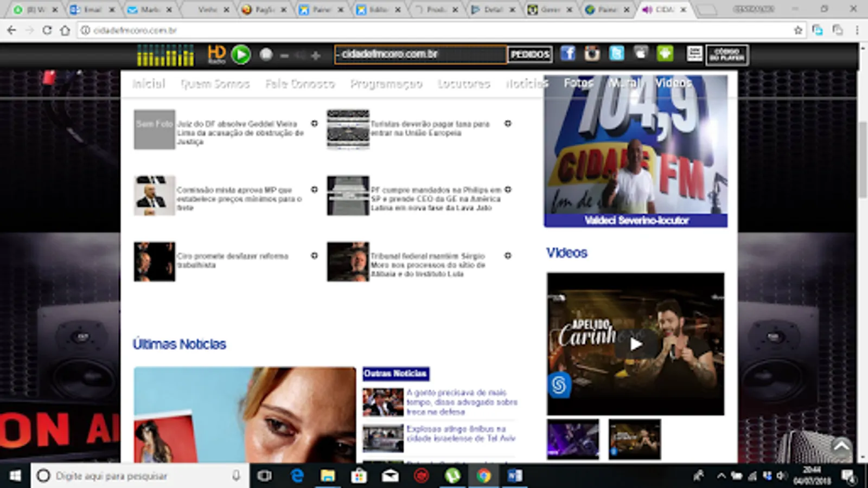868x488 pixels.
Task: Click the Comissão mista news thumbnail
Action: [x=155, y=196]
